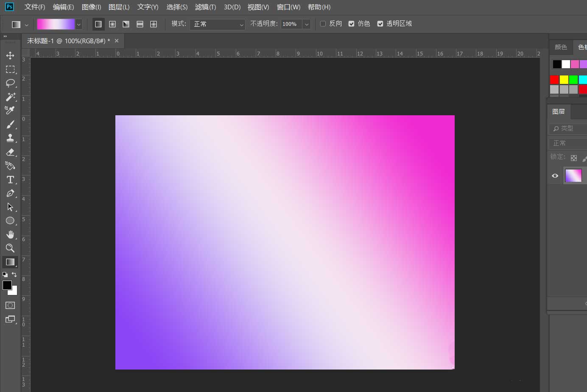The width and height of the screenshot is (587, 392).
Task: Select the Type tool
Action: point(10,180)
